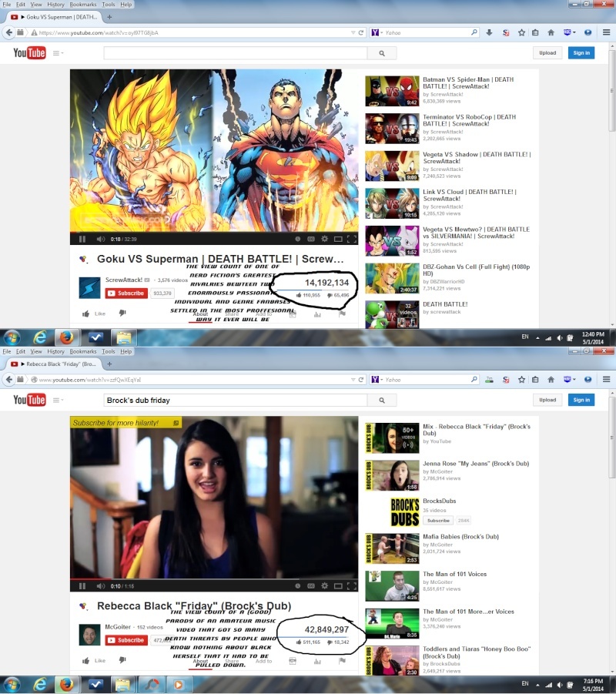Open the History menu in Goku VS Superman window

[x=55, y=5]
